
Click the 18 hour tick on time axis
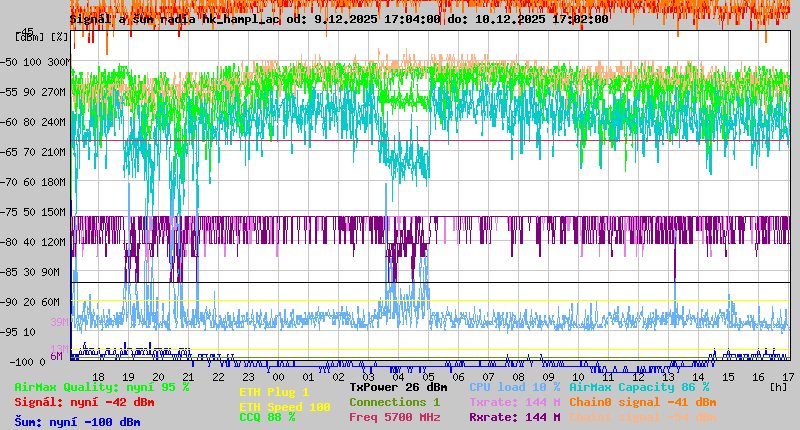coord(98,376)
